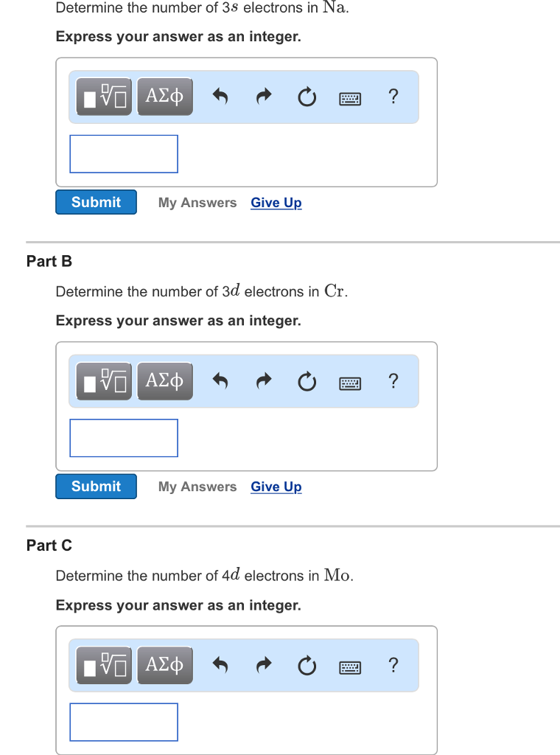The height and width of the screenshot is (755, 560).
Task: Undo last entry in Part B toolbar
Action: coord(220,381)
